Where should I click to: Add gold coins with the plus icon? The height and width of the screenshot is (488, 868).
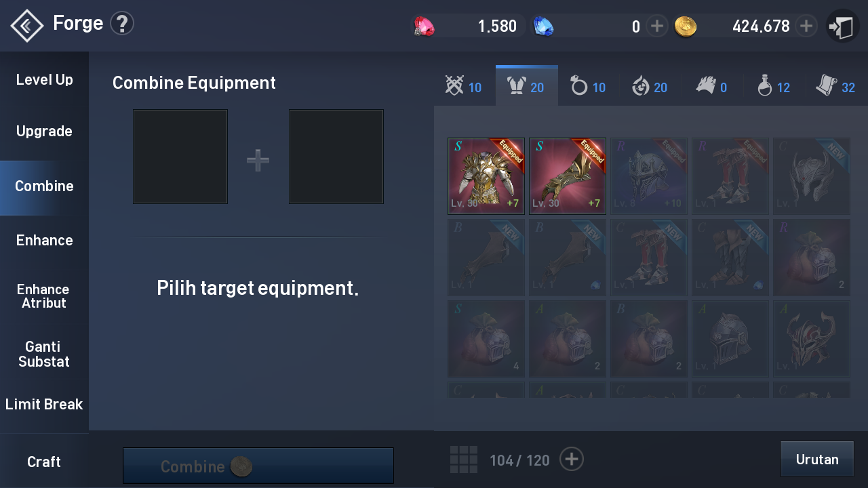[x=806, y=26]
